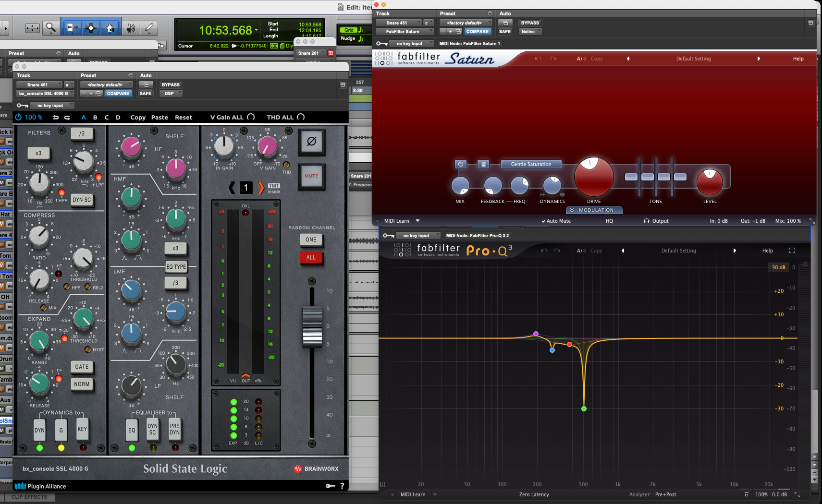
Task: Open the Native dropdown in Saturn header
Action: (530, 31)
